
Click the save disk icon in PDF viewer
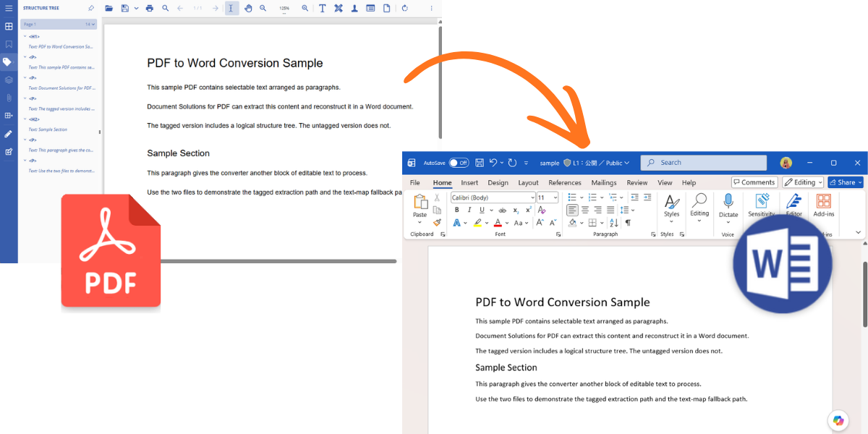click(x=125, y=8)
